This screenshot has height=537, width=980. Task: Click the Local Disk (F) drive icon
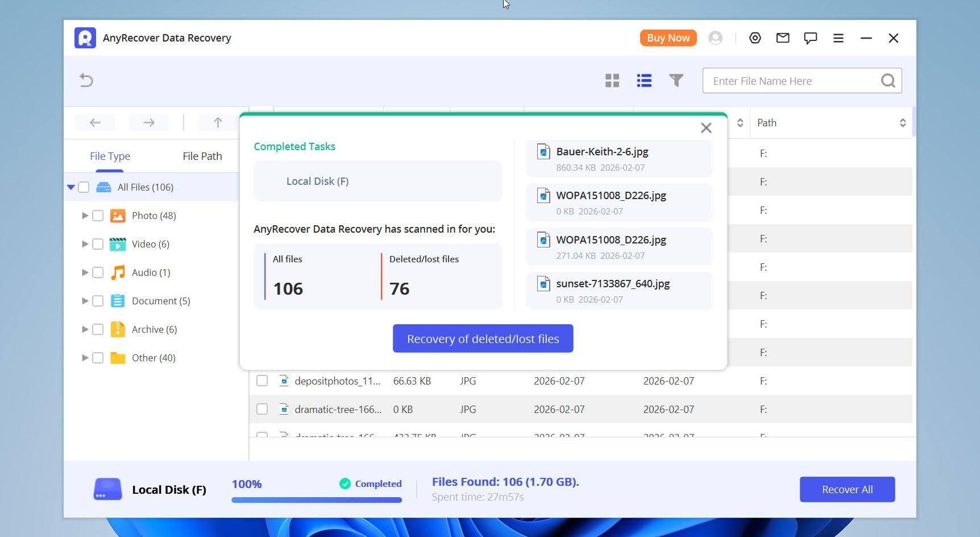[x=107, y=489]
